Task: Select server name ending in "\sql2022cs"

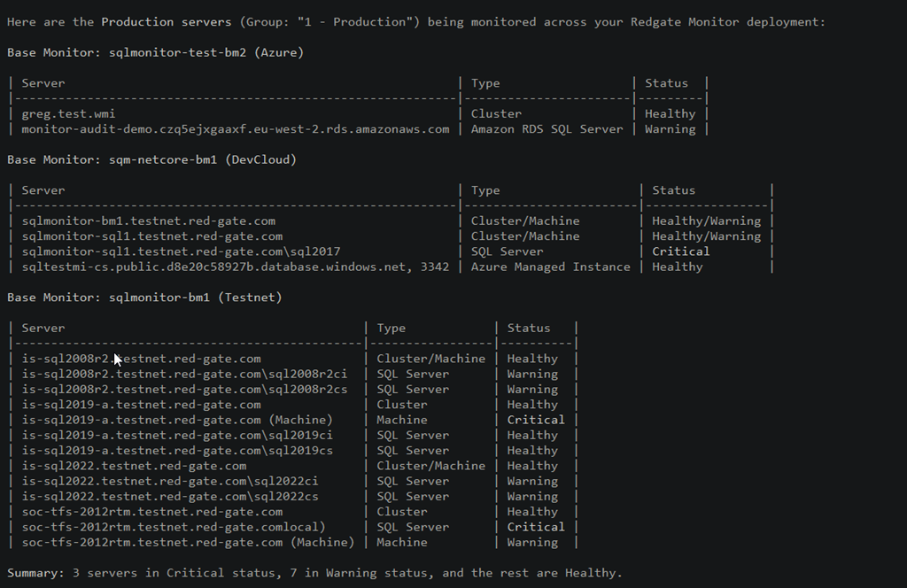Action: tap(170, 496)
